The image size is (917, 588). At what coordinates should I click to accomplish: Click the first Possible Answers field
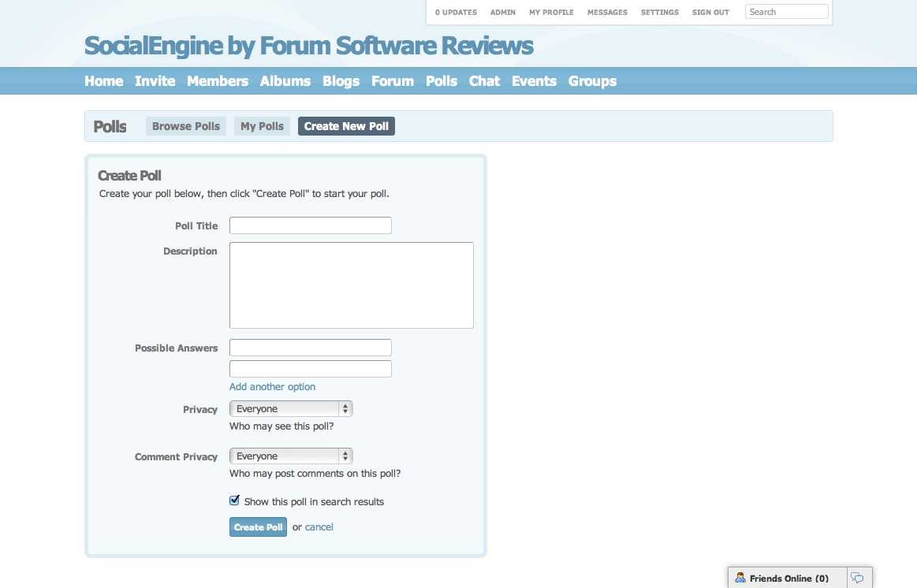click(x=311, y=348)
